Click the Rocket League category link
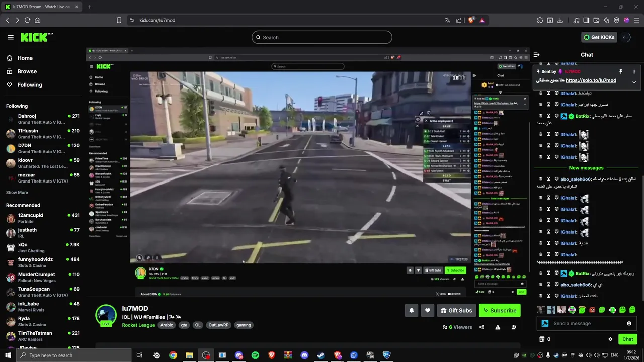Screen dimensions: 644x362 (138, 325)
